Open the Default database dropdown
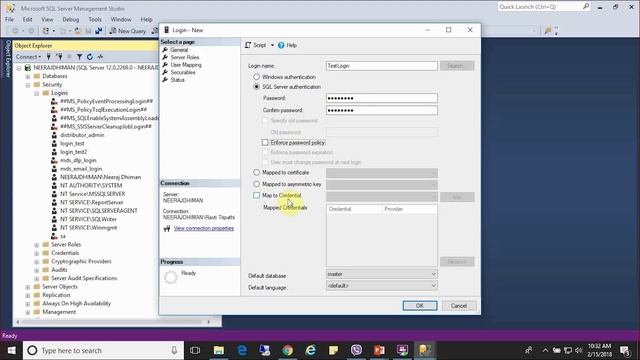The height and width of the screenshot is (360, 640). click(382, 274)
